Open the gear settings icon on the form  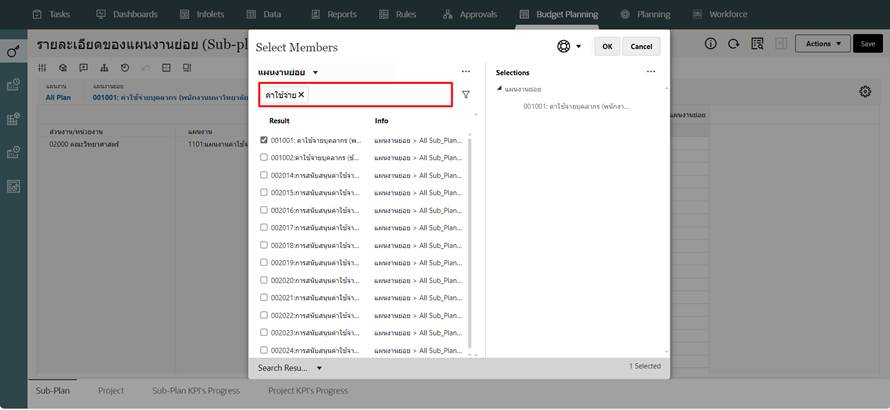tap(865, 91)
